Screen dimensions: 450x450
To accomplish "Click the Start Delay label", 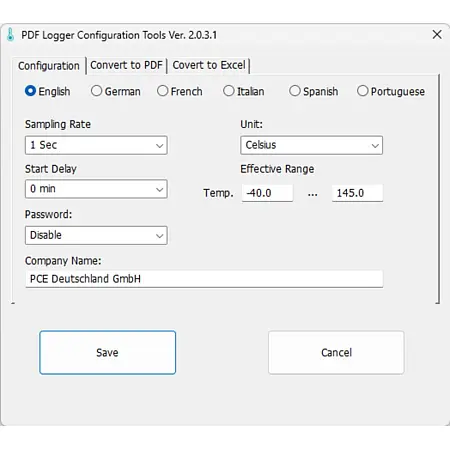I will (x=51, y=169).
